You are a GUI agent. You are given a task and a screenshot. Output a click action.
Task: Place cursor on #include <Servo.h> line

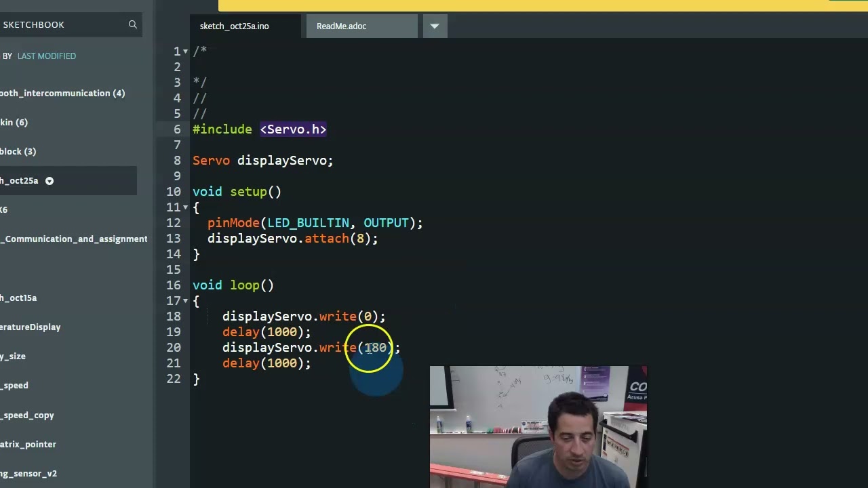point(260,129)
